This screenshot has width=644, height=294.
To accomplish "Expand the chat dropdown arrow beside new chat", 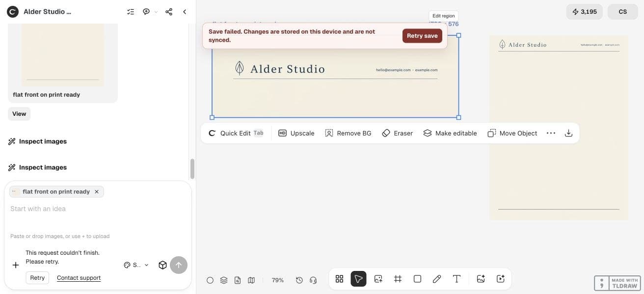I will point(156,12).
